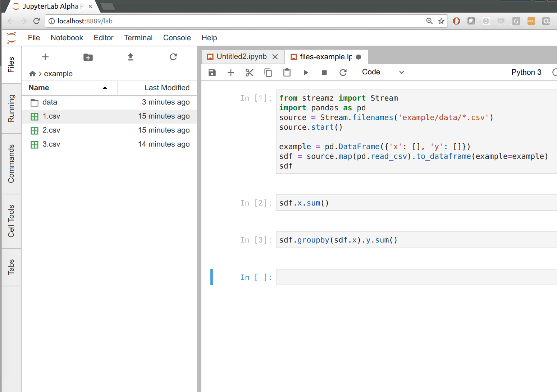Run the selected cell
The height and width of the screenshot is (392, 557).
coord(306,73)
